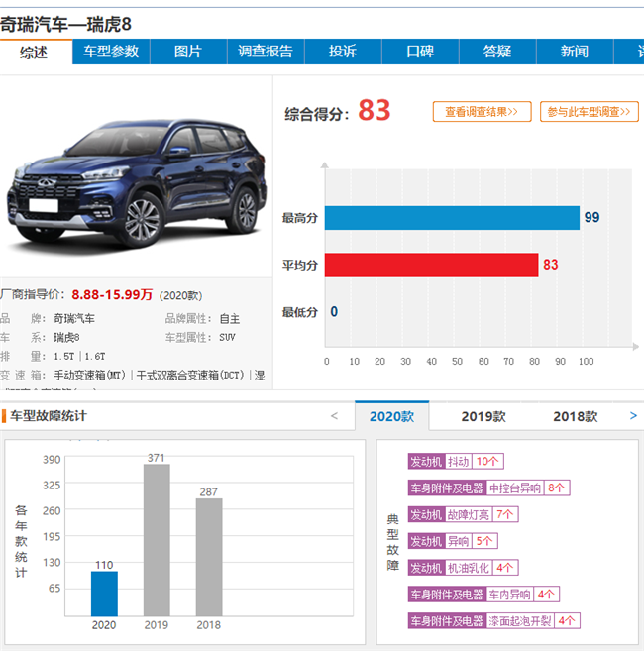Click the displacement value 1.5T
The height and width of the screenshot is (651, 644).
pos(64,357)
